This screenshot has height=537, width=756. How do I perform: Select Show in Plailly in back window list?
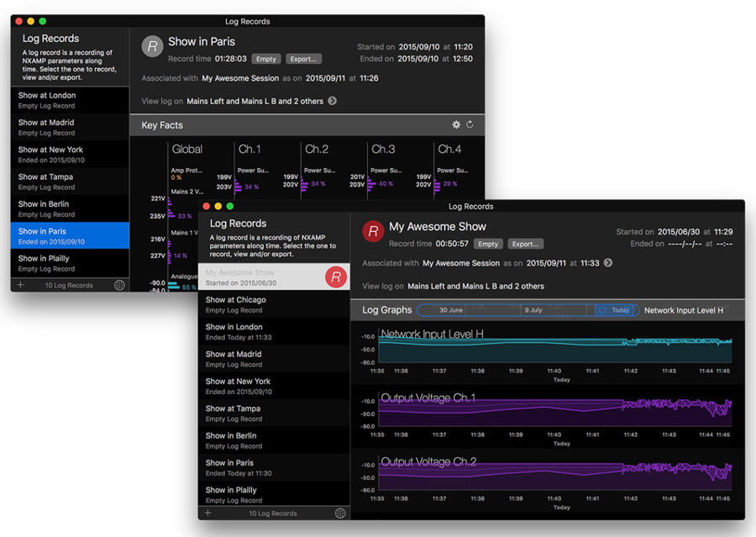click(70, 263)
